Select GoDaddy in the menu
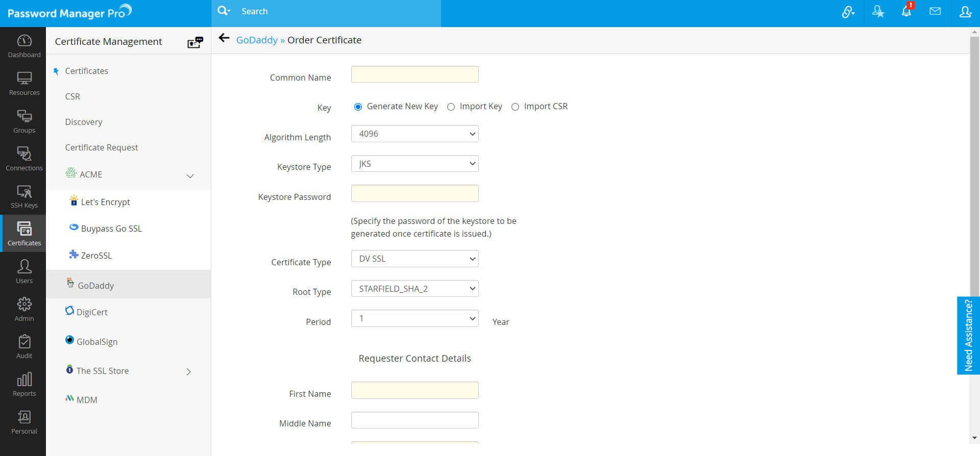The image size is (980, 456). point(95,285)
